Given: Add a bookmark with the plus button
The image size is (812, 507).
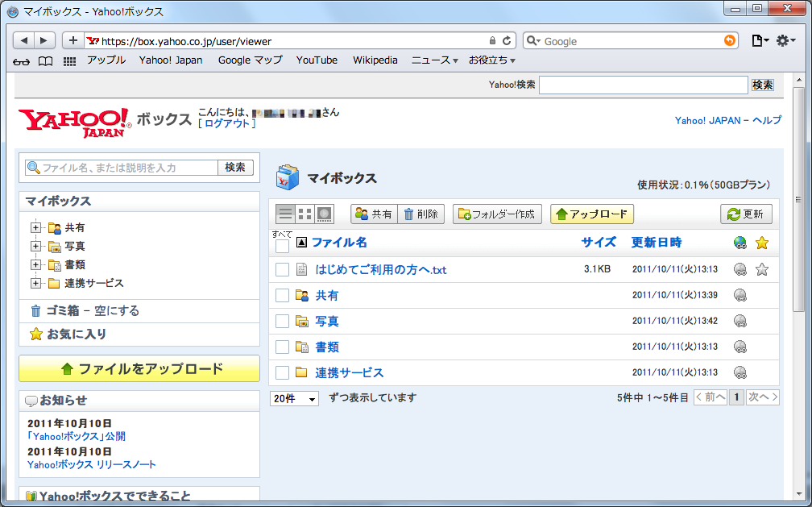Looking at the screenshot, I should click(73, 40).
